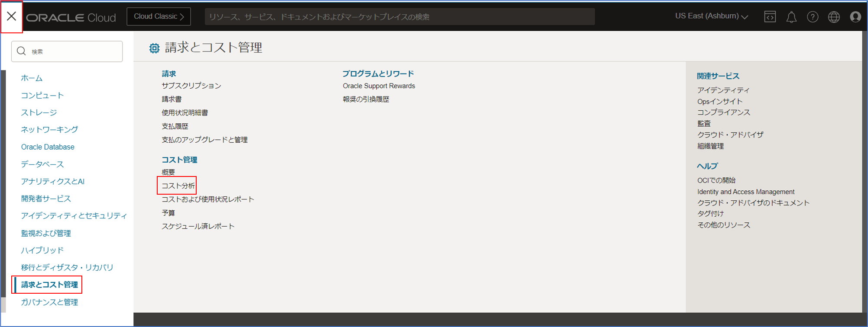The width and height of the screenshot is (868, 327).
Task: Open the 予算 link
Action: (168, 213)
